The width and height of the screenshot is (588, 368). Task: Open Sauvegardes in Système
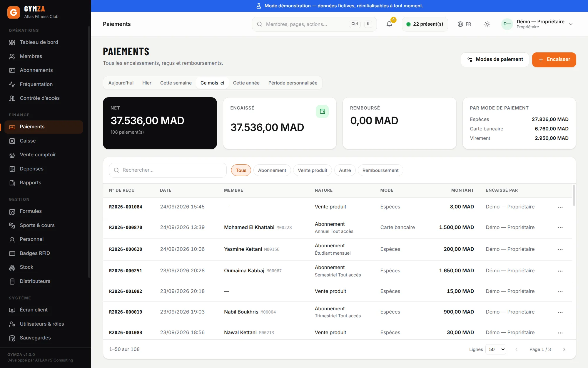tap(44, 338)
